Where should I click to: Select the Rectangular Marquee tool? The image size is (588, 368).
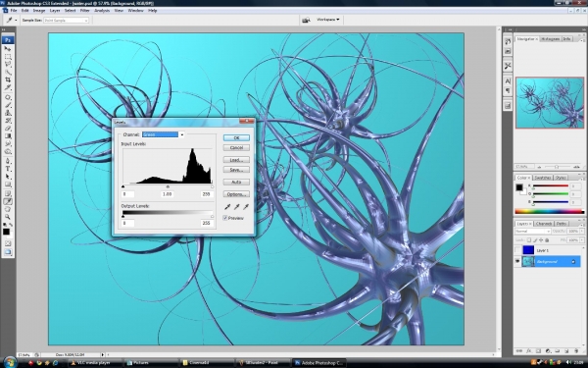point(8,57)
